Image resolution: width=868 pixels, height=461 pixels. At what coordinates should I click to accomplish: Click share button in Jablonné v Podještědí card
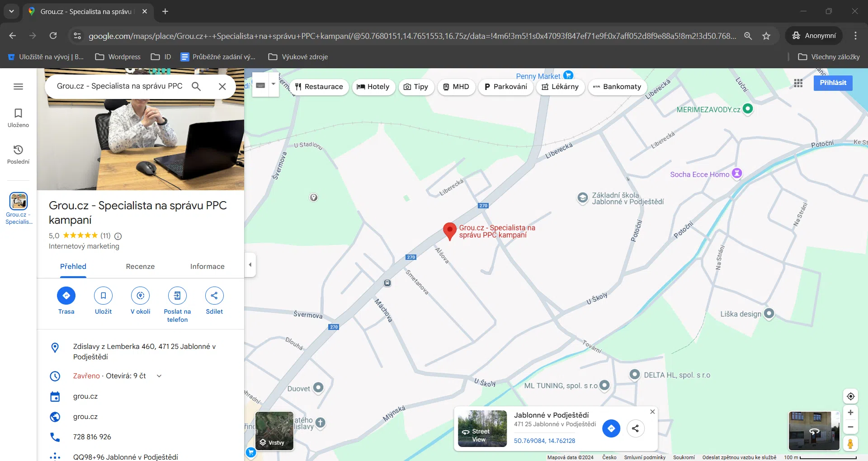635,428
